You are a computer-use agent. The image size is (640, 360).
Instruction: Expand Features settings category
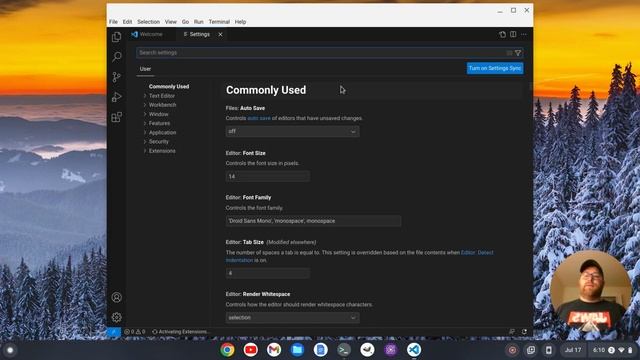(159, 123)
